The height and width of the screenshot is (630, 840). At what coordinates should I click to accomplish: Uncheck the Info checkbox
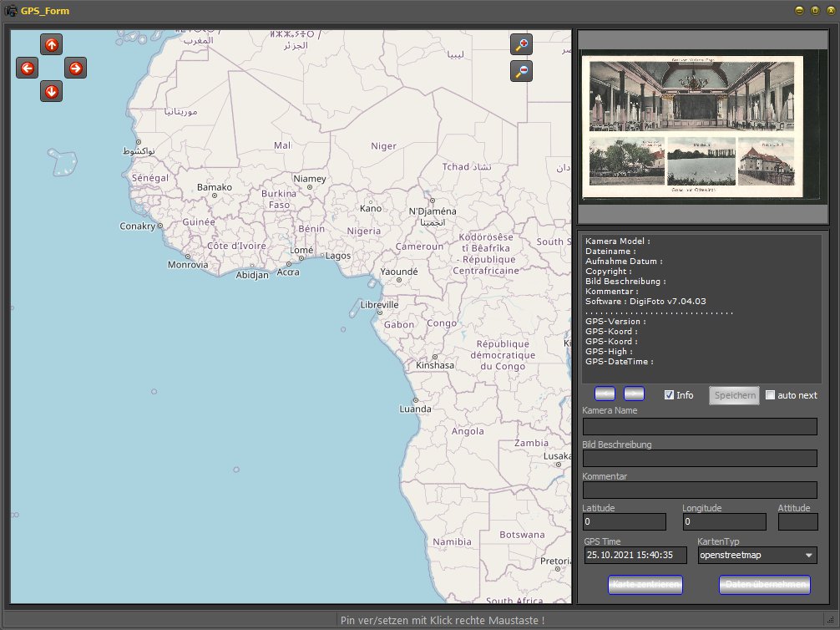click(670, 395)
